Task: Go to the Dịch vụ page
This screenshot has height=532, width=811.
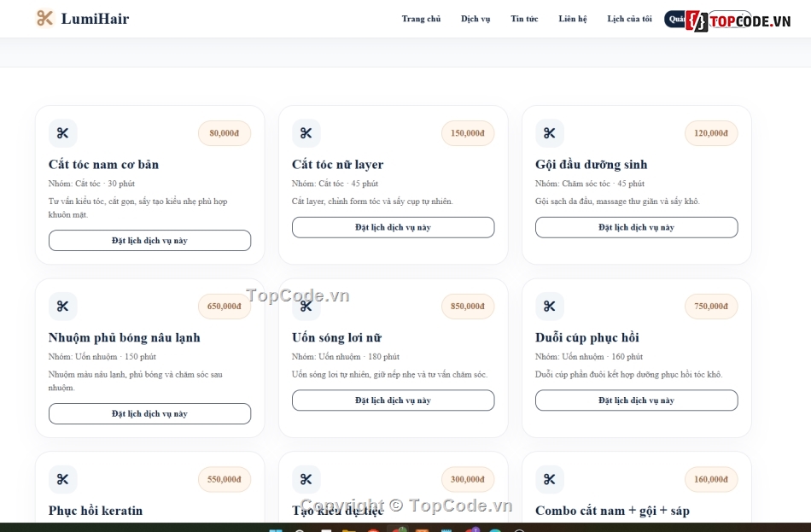Action: [x=476, y=19]
